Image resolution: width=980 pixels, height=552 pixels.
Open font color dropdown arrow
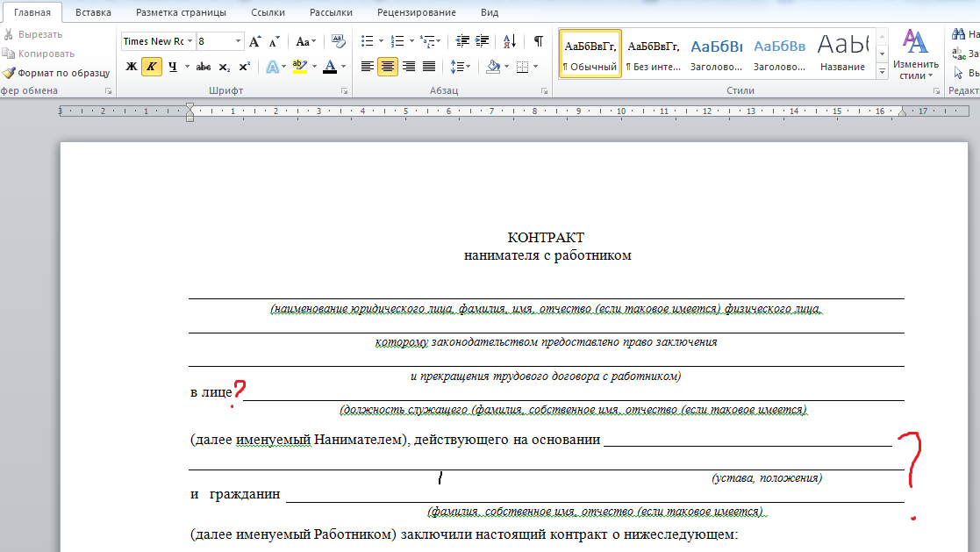[x=344, y=67]
